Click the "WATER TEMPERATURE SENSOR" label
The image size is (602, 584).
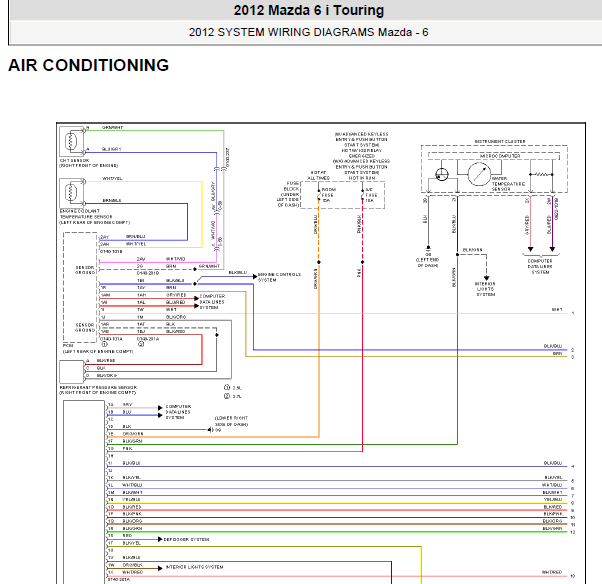coord(508,184)
